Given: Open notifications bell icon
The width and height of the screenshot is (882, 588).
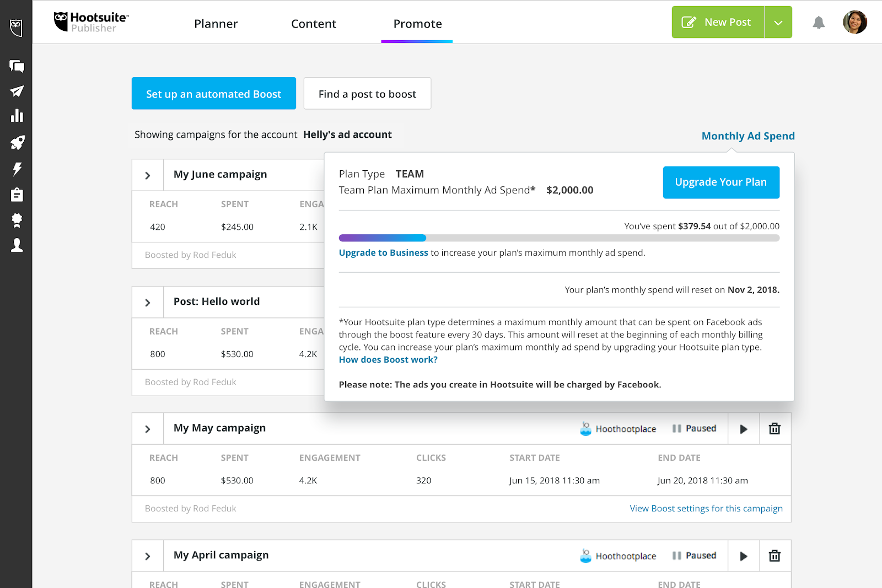Looking at the screenshot, I should click(819, 23).
